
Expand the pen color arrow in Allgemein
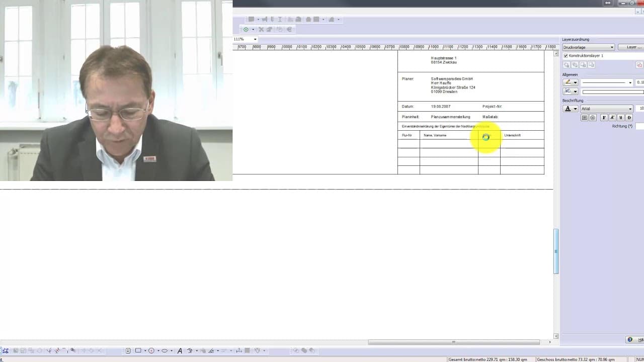coord(575,82)
